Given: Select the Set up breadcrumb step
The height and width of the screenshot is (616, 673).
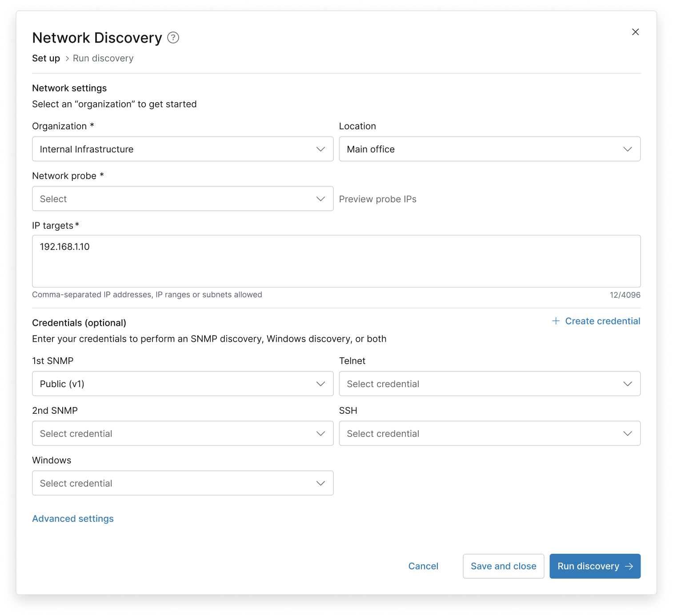Looking at the screenshot, I should point(46,58).
